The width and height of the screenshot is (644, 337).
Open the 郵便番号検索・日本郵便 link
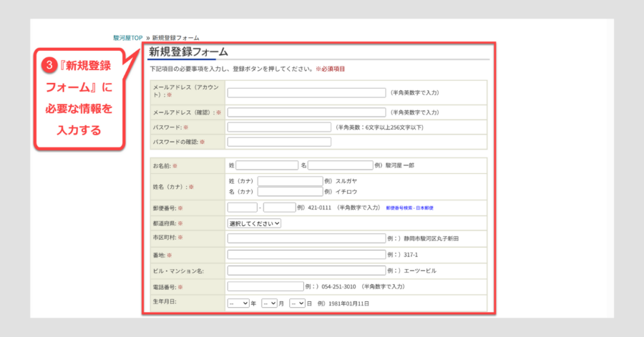pyautogui.click(x=409, y=207)
